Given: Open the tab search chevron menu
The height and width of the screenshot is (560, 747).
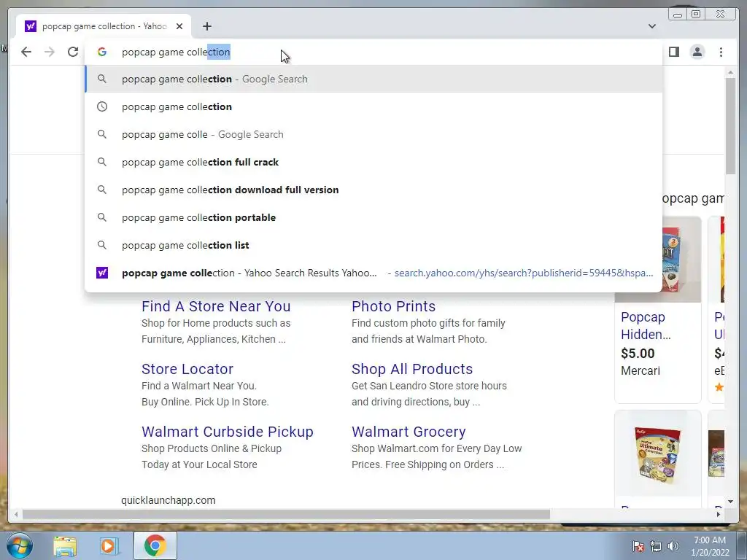Looking at the screenshot, I should click(652, 26).
